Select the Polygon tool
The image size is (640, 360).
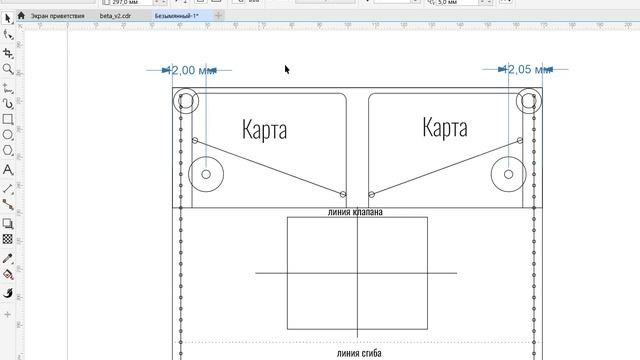pos(7,150)
